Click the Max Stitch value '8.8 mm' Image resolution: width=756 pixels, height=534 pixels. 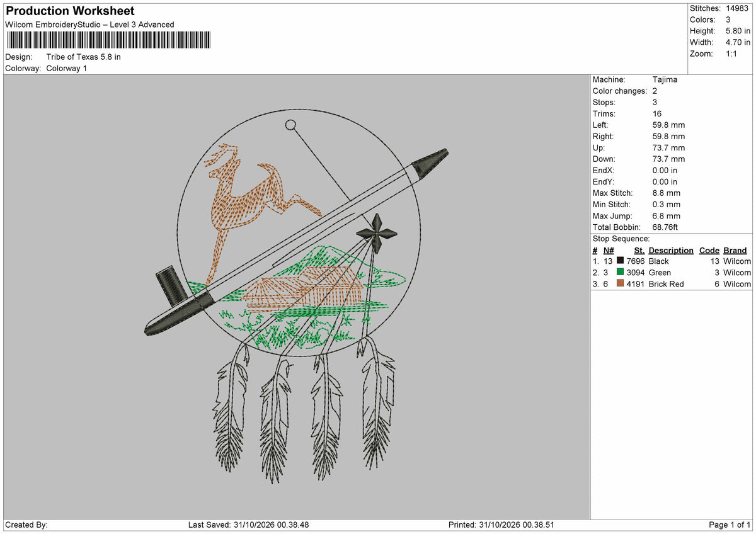(x=667, y=193)
